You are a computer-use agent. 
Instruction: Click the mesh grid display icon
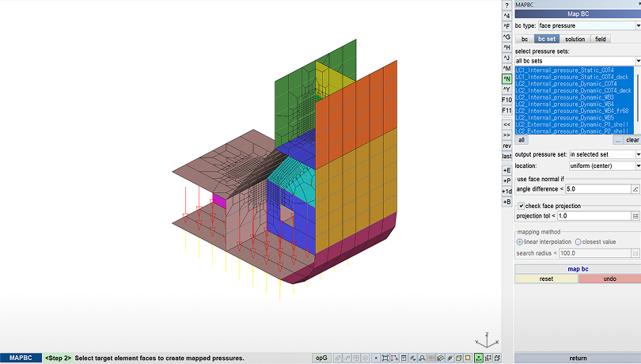coord(429,358)
